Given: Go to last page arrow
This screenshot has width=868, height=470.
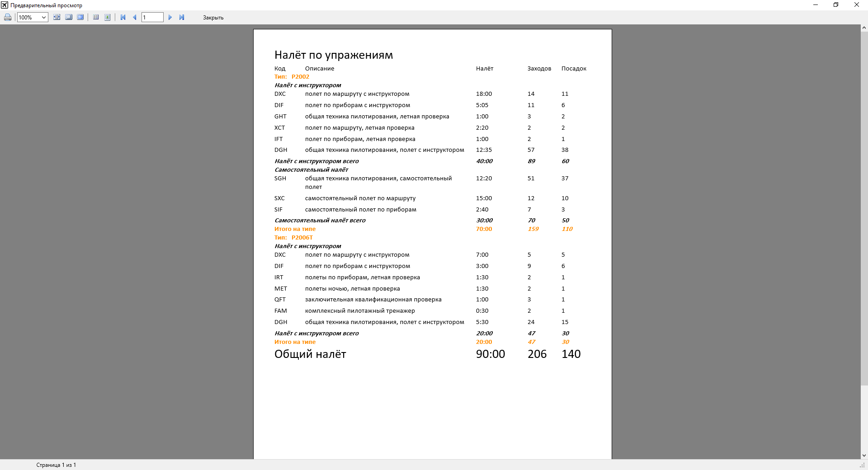Looking at the screenshot, I should pos(182,17).
